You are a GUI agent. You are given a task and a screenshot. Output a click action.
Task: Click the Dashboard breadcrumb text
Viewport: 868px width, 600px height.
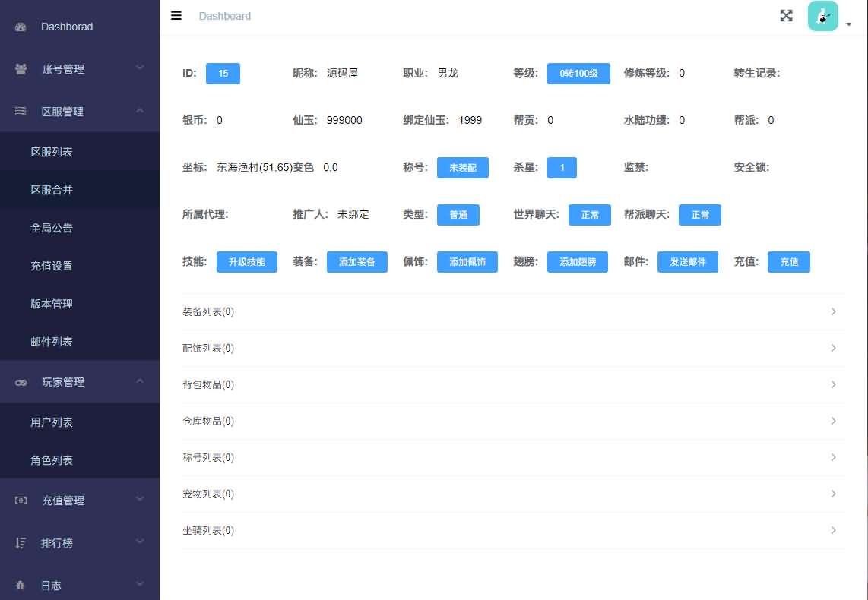(x=224, y=16)
